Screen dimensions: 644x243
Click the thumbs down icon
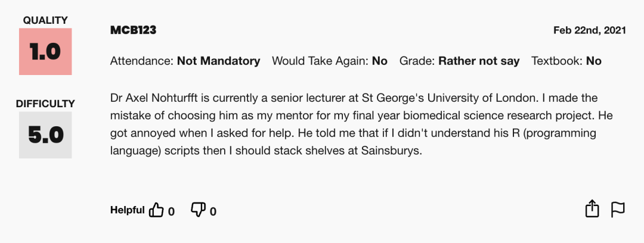point(198,210)
